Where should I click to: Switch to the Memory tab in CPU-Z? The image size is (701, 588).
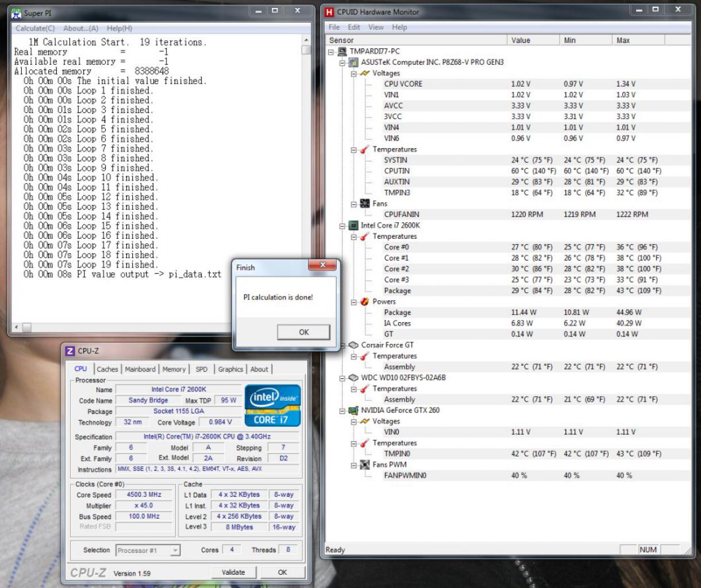click(x=174, y=369)
